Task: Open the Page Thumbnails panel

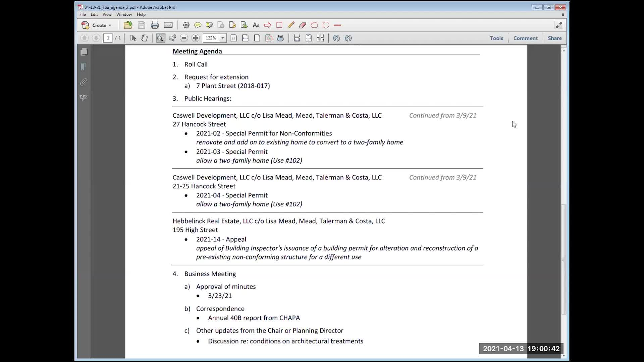Action: [84, 52]
